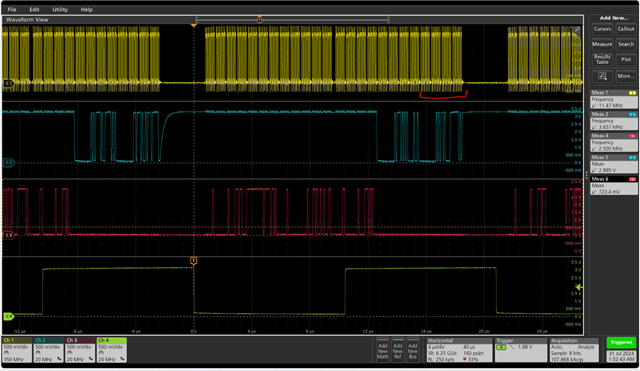Screen dimensions: 640x371
Task: Select the C1 waveform handle
Action: [8, 83]
